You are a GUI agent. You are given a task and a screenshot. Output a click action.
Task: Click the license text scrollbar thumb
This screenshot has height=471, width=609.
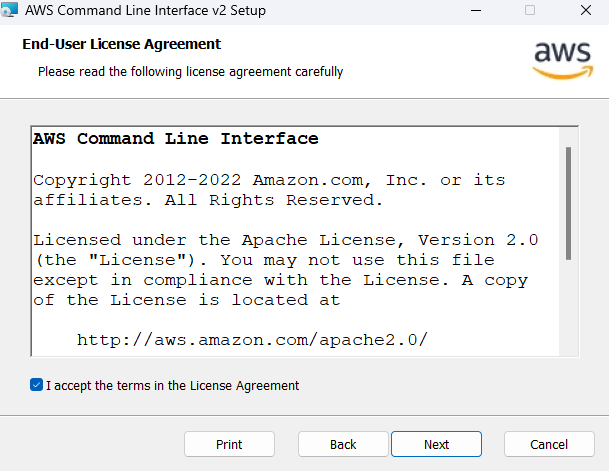pyautogui.click(x=568, y=203)
